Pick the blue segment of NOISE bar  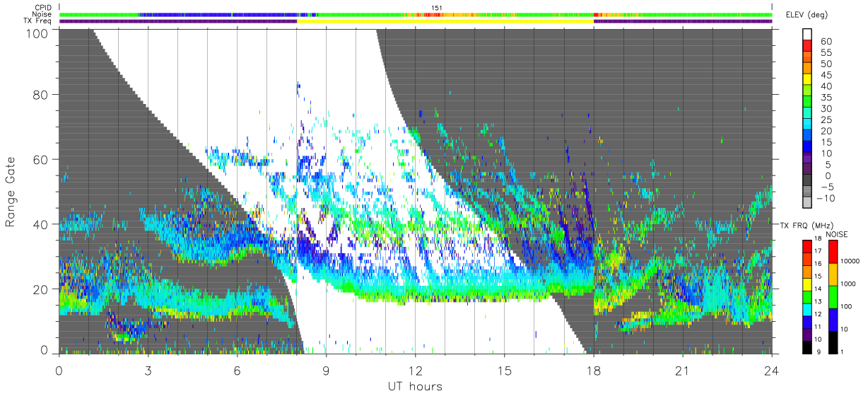pyautogui.click(x=834, y=318)
